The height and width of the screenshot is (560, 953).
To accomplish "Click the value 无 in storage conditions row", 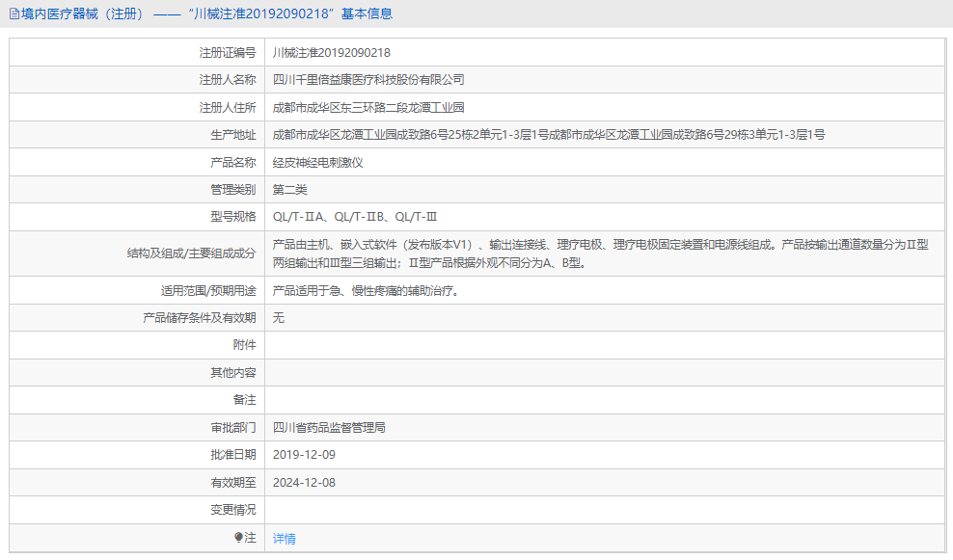I will tap(279, 318).
